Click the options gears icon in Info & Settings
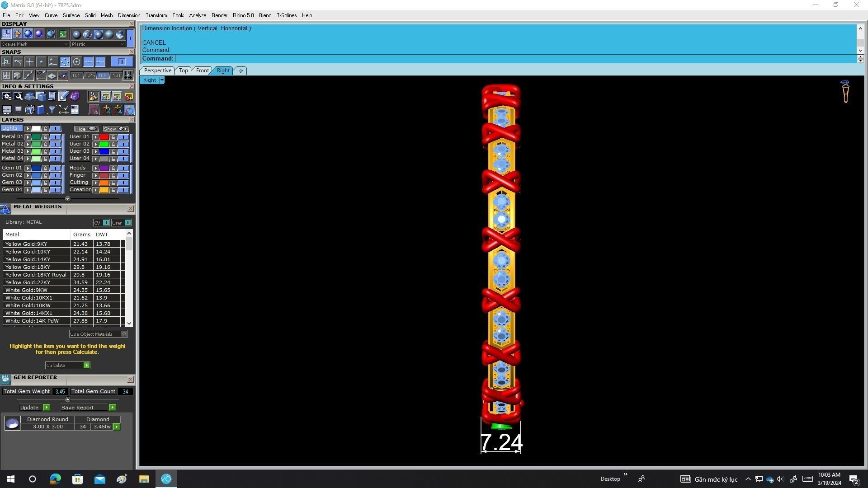The image size is (868, 488). 7,96
